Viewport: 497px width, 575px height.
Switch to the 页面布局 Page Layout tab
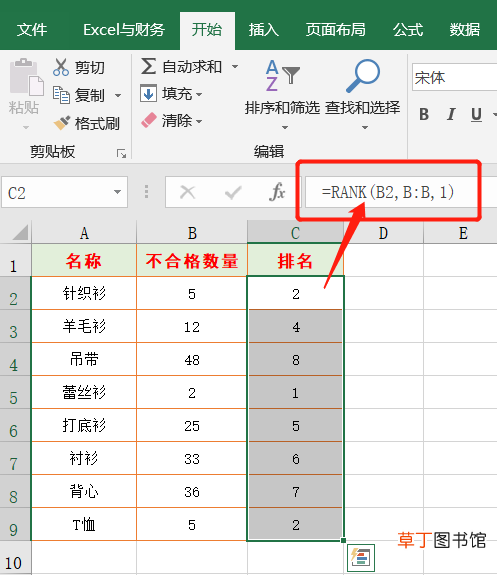coord(336,30)
